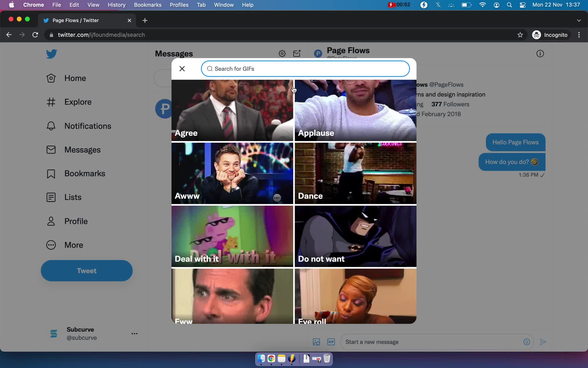Screen dimensions: 588x368
Task: Click the send message arrow
Action: [x=543, y=342]
